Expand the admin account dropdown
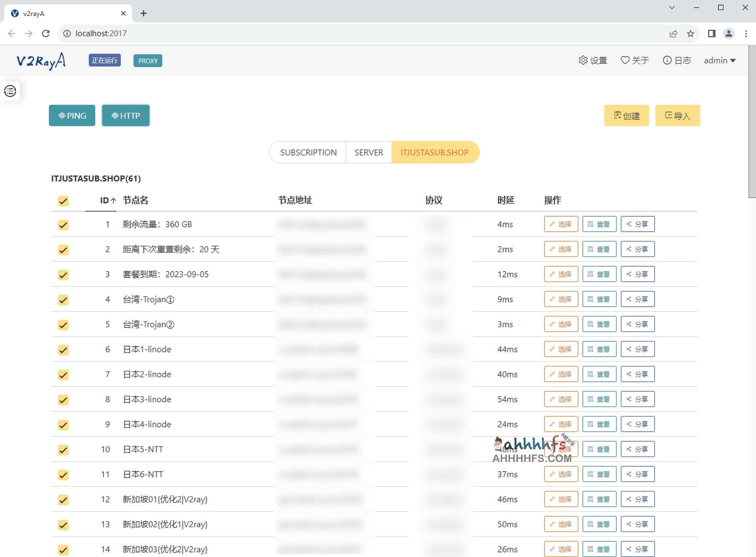 tap(719, 61)
